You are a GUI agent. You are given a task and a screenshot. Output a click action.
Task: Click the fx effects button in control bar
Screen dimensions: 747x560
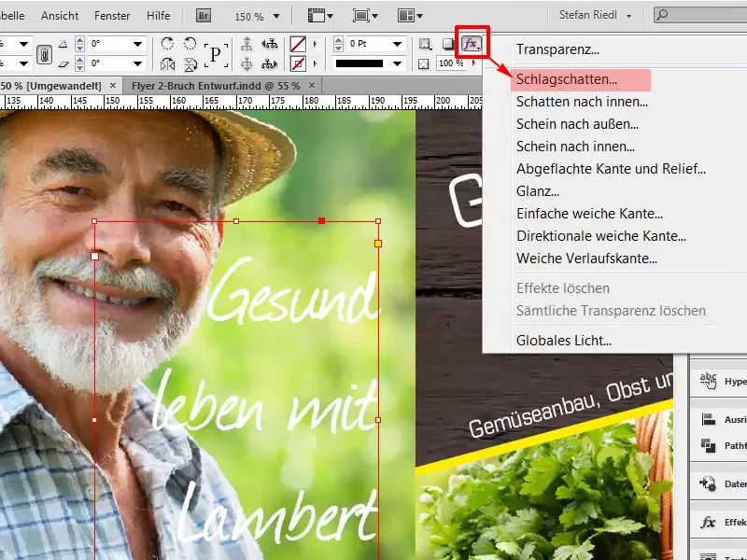[472, 44]
